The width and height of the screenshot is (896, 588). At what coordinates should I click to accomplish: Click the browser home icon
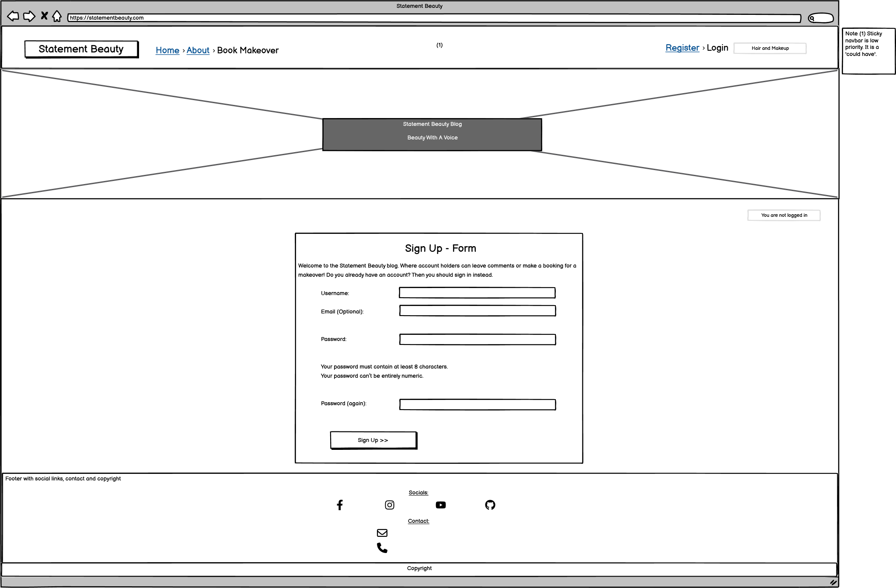click(57, 17)
